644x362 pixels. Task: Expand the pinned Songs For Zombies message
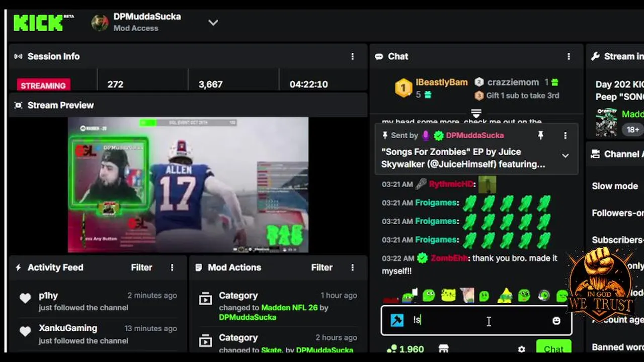click(565, 156)
